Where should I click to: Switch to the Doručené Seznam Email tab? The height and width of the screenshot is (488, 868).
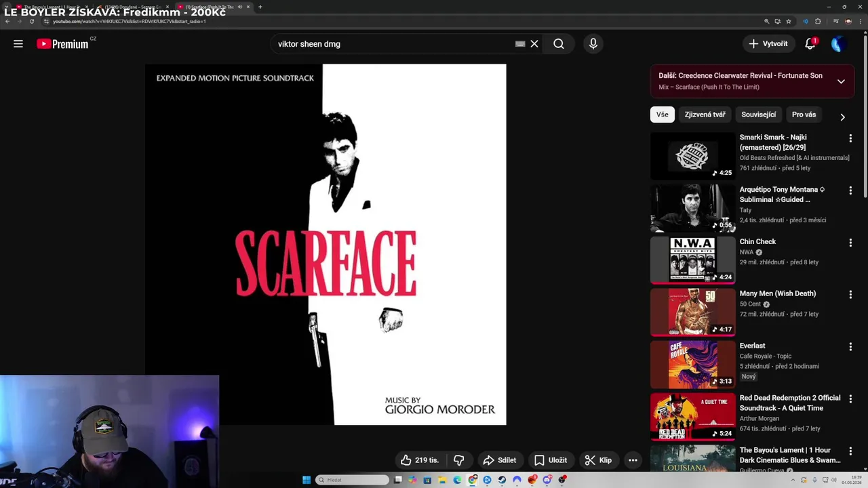[132, 7]
